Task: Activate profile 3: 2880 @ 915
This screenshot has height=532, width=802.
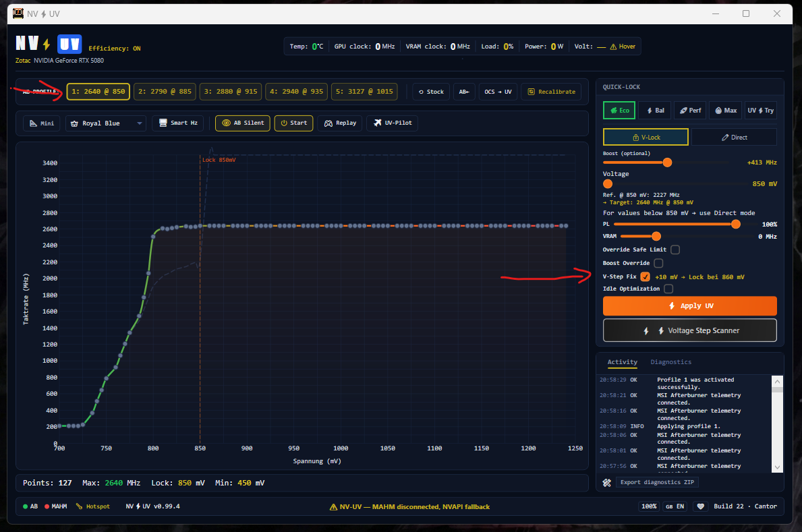Action: point(231,92)
